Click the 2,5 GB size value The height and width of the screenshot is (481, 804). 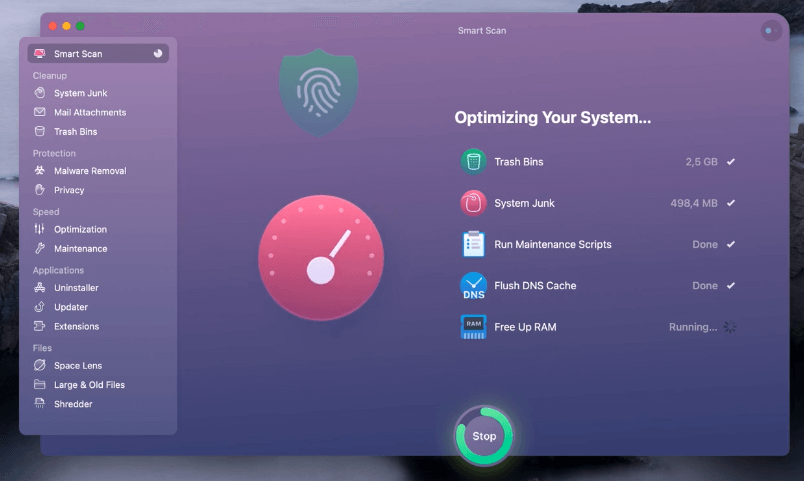pyautogui.click(x=701, y=162)
